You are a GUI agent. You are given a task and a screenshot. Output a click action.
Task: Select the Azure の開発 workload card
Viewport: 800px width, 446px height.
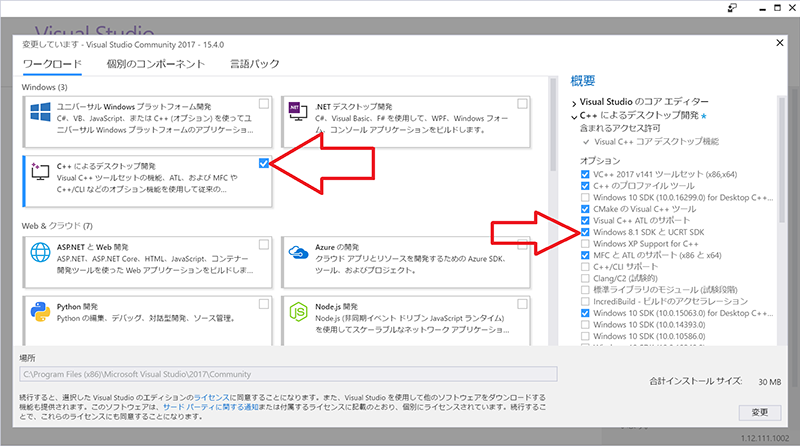click(406, 262)
